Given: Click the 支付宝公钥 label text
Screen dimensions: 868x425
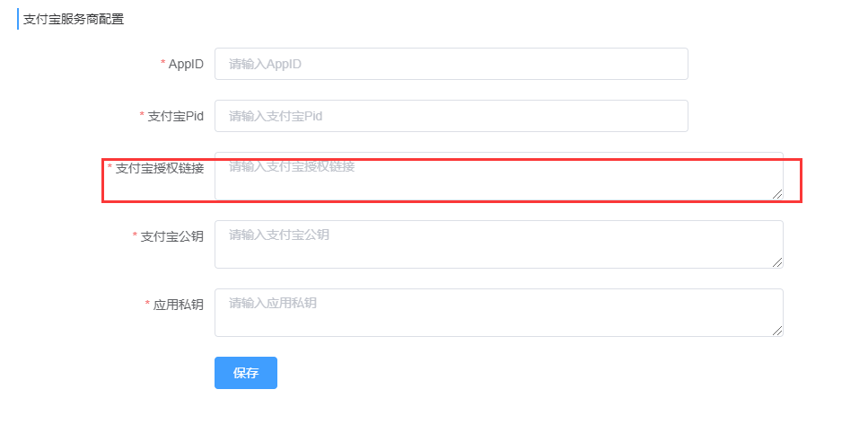Looking at the screenshot, I should click(x=172, y=236).
